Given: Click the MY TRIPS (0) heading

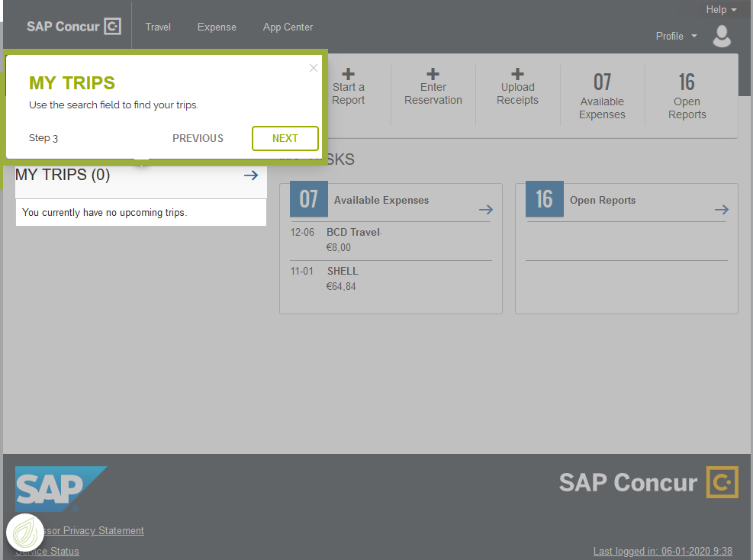Looking at the screenshot, I should coord(63,175).
